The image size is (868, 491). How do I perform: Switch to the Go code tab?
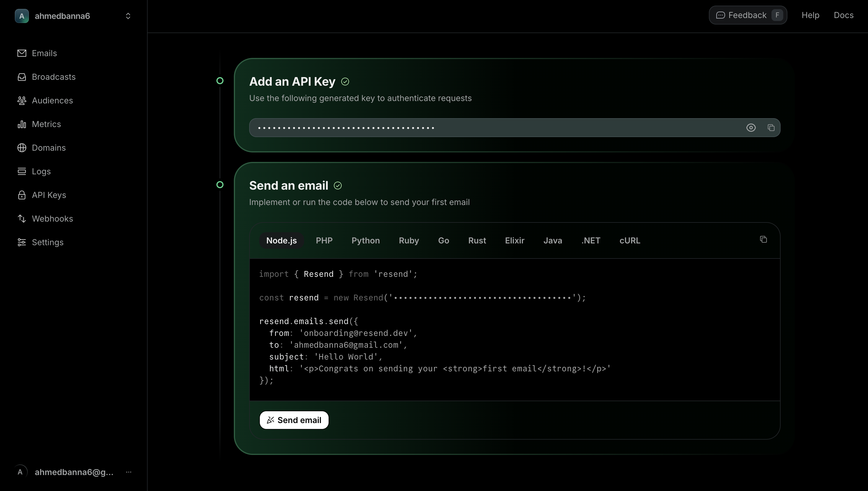(443, 240)
